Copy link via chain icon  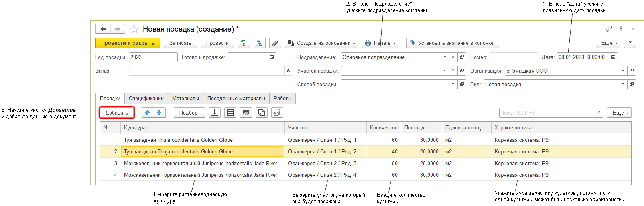609,29
